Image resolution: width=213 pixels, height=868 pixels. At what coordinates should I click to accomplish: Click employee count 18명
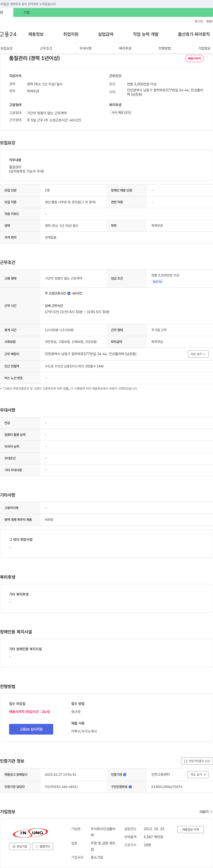click(147, 845)
